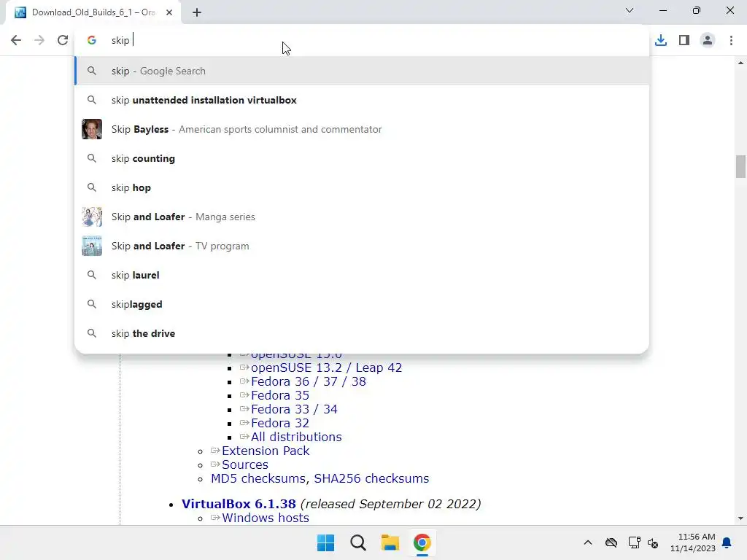The image size is (747, 560).
Task: Open the VirtualBox 6.1.38 heading link
Action: pos(239,504)
